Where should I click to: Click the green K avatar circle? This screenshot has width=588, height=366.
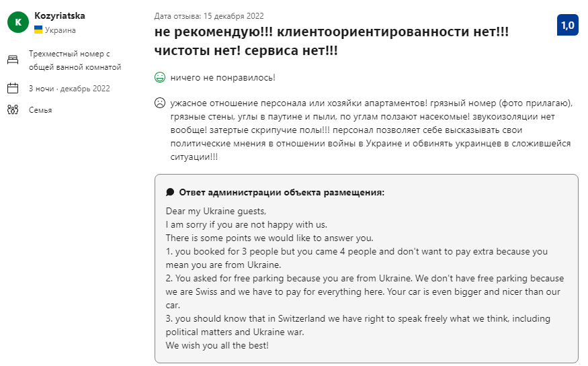coord(18,22)
